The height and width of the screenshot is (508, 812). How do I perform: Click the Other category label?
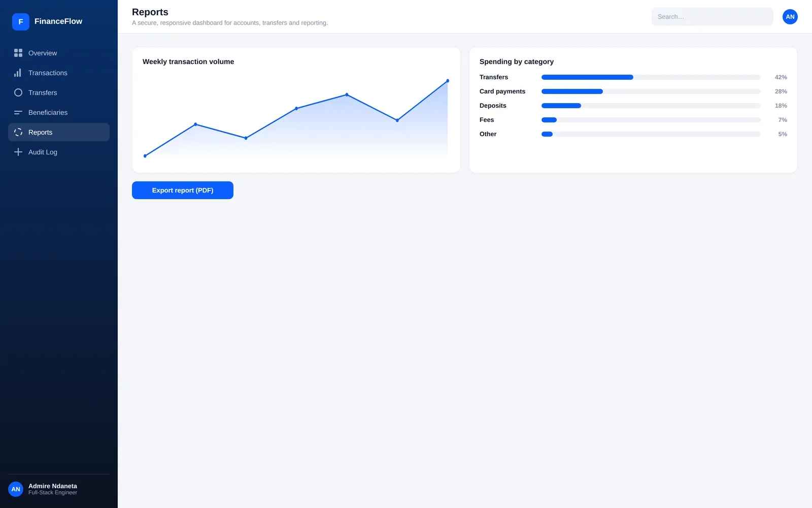[488, 134]
